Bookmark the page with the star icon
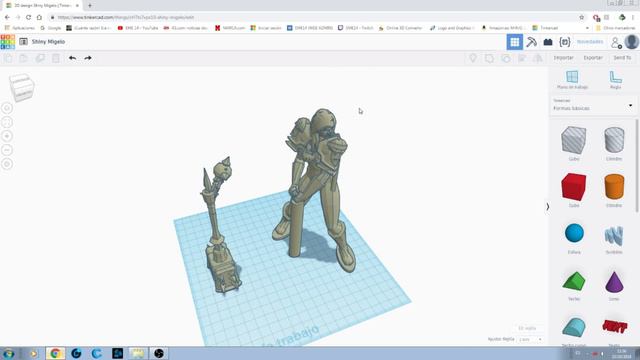 [582, 17]
